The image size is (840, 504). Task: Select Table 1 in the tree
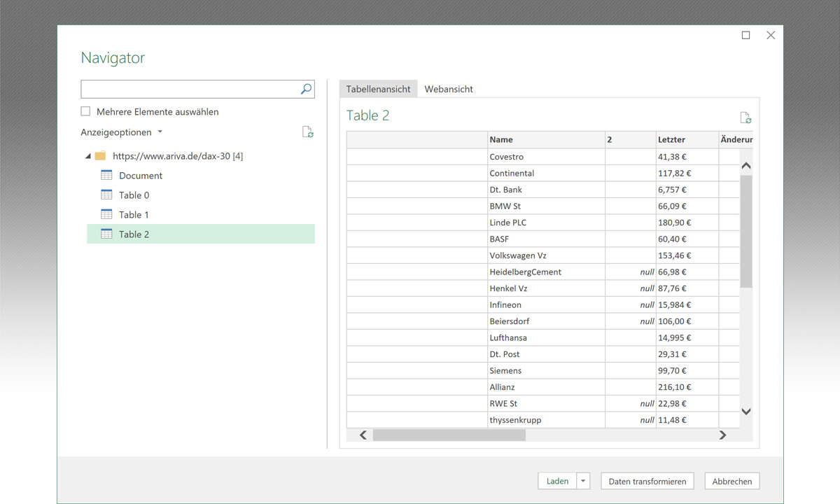point(134,215)
